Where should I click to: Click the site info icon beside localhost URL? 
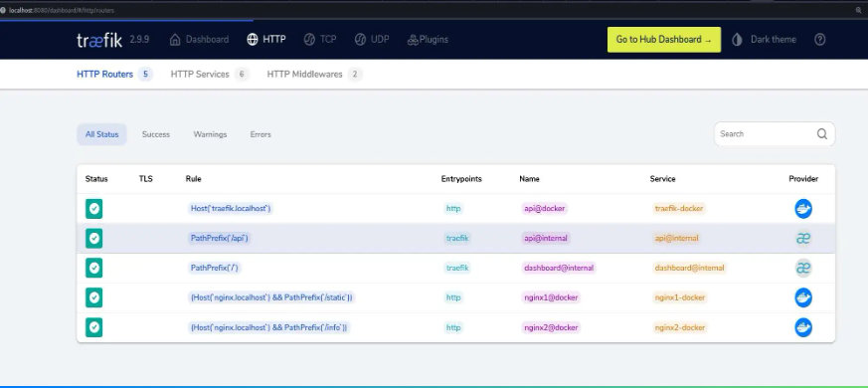click(x=3, y=10)
